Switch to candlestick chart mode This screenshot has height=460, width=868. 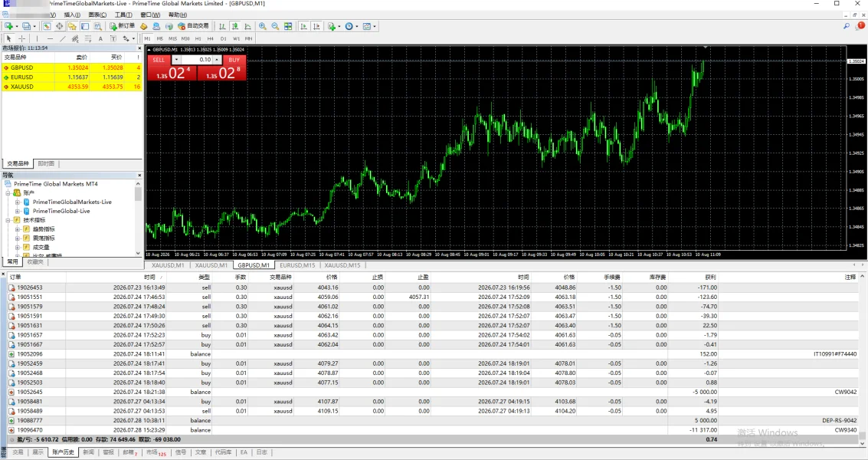235,26
